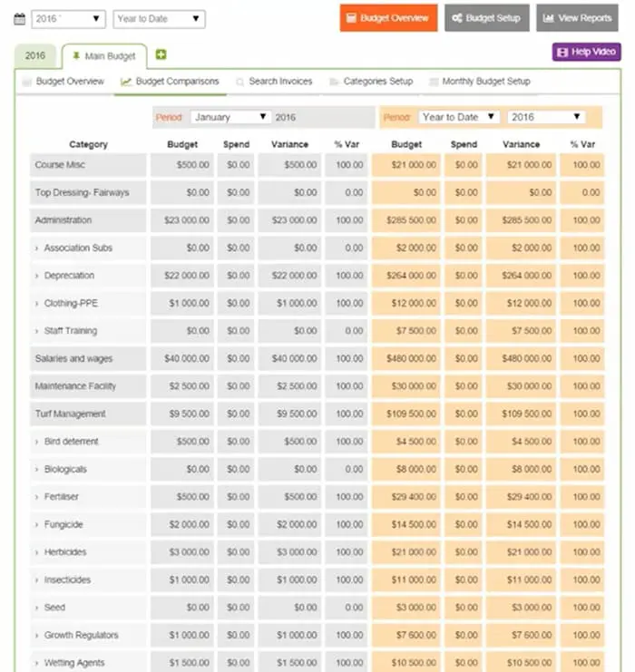Expand the Growth Regulators row

(x=37, y=635)
